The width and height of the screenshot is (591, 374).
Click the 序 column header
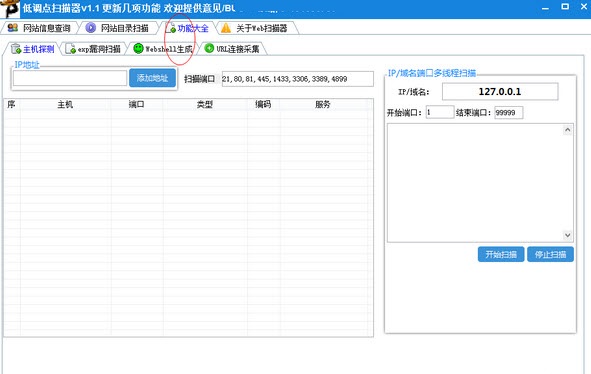(x=11, y=104)
